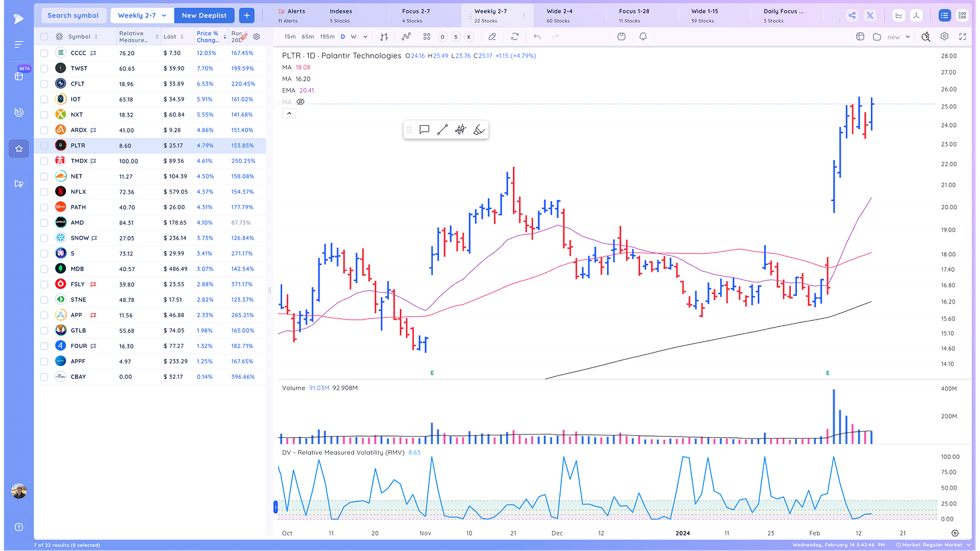This screenshot has width=980, height=551.
Task: Select the eraser tool in chart toolbar
Action: [x=493, y=36]
